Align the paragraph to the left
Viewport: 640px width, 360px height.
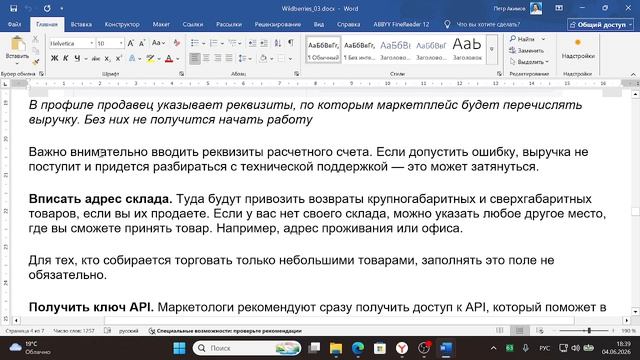pyautogui.click(x=195, y=58)
